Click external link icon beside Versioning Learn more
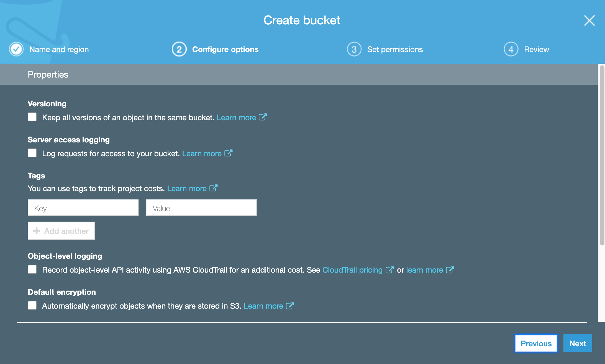This screenshot has height=364, width=605. point(263,117)
